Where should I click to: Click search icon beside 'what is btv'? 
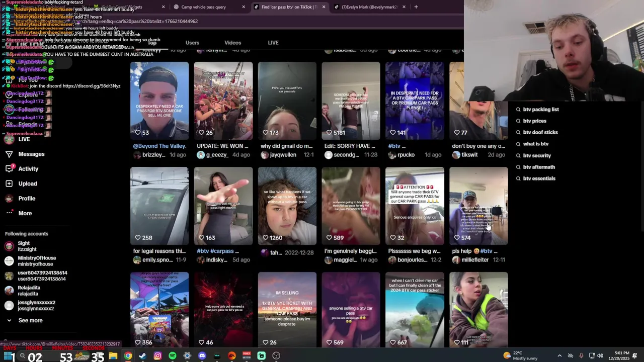(518, 144)
